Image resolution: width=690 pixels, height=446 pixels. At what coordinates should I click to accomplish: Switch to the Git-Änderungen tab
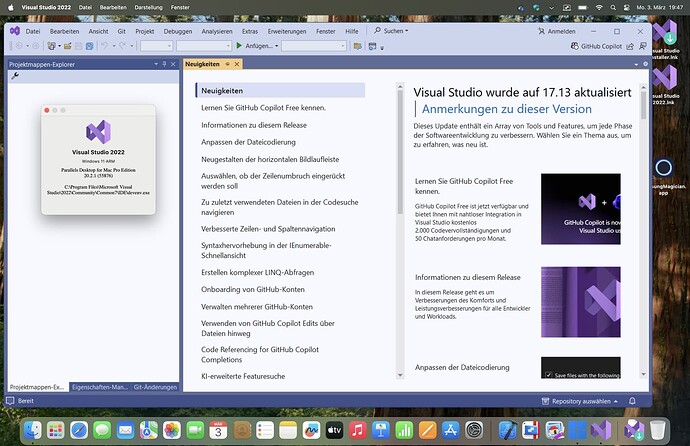[x=156, y=386]
